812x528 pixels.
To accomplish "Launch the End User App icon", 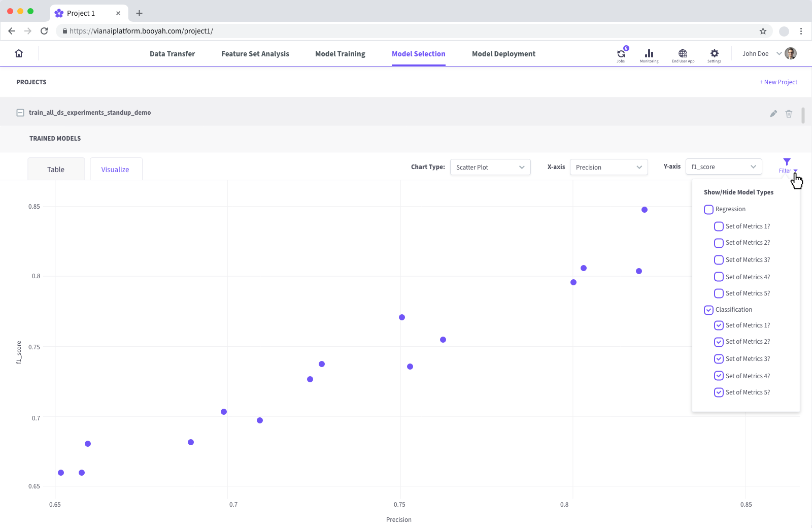I will (x=683, y=53).
